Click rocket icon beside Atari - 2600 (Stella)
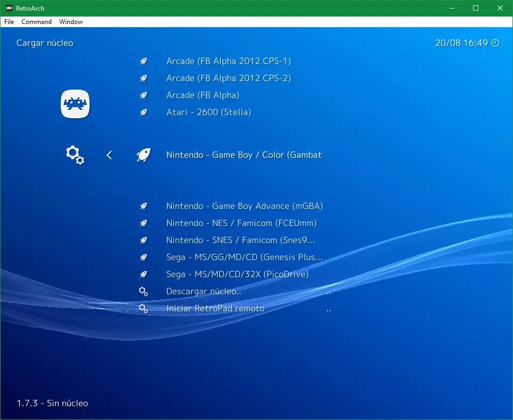Viewport: 513px width, 420px height. point(143,112)
